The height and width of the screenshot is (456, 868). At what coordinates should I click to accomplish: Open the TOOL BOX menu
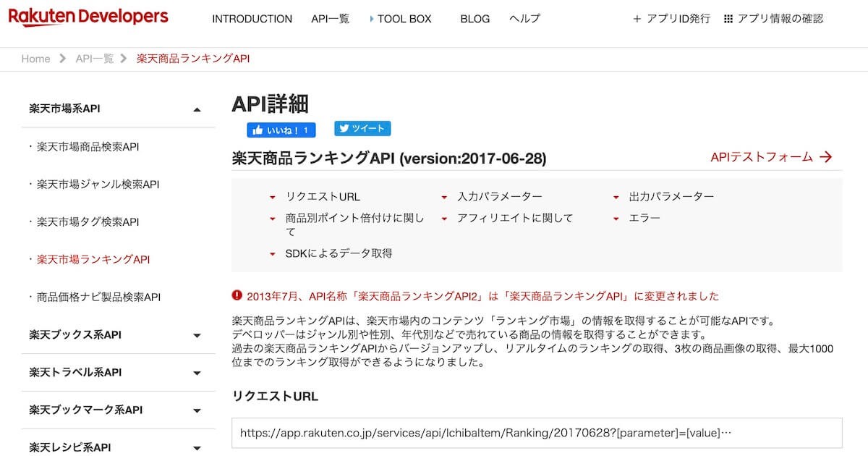coord(404,19)
